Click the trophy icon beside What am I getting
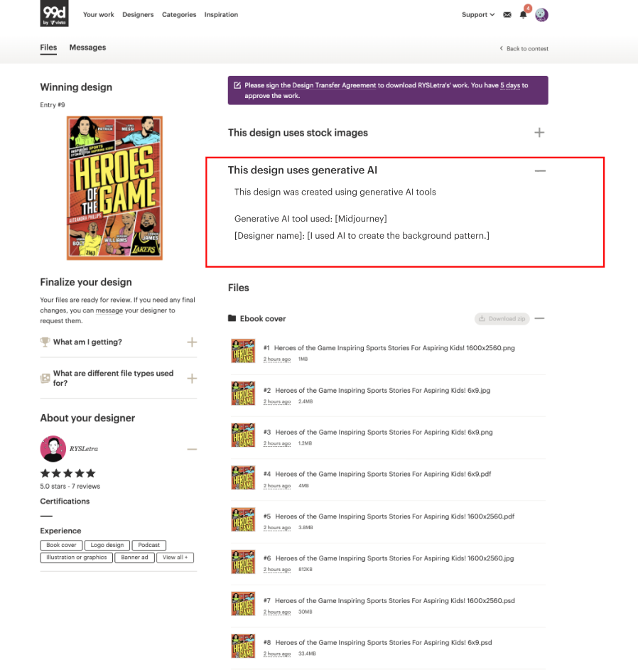Viewport: 638px width, 672px height. click(45, 342)
